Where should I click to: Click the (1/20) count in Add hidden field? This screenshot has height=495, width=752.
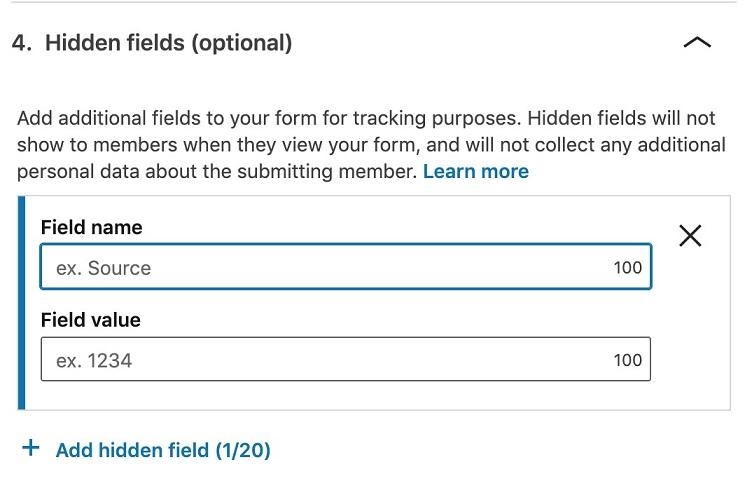[243, 450]
